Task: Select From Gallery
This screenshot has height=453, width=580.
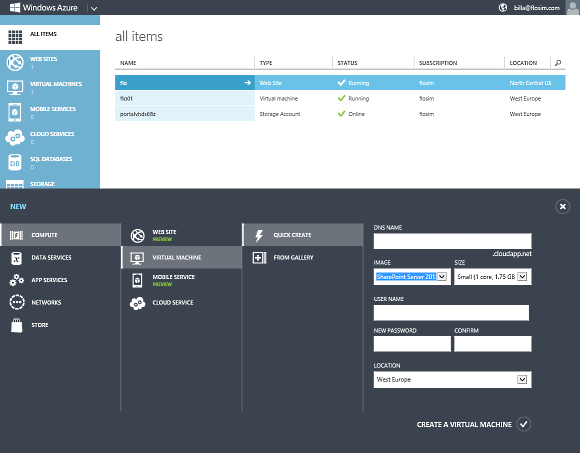Action: coord(303,257)
